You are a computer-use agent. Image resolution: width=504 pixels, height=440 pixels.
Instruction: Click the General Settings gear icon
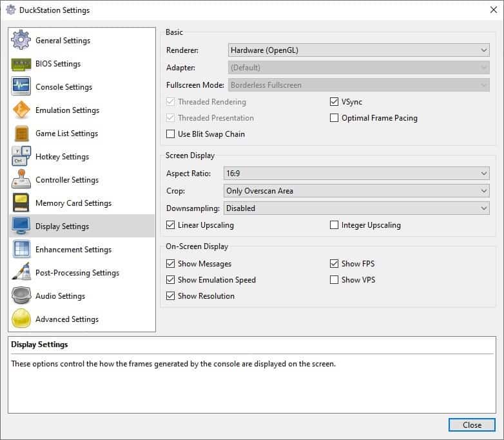(21, 40)
